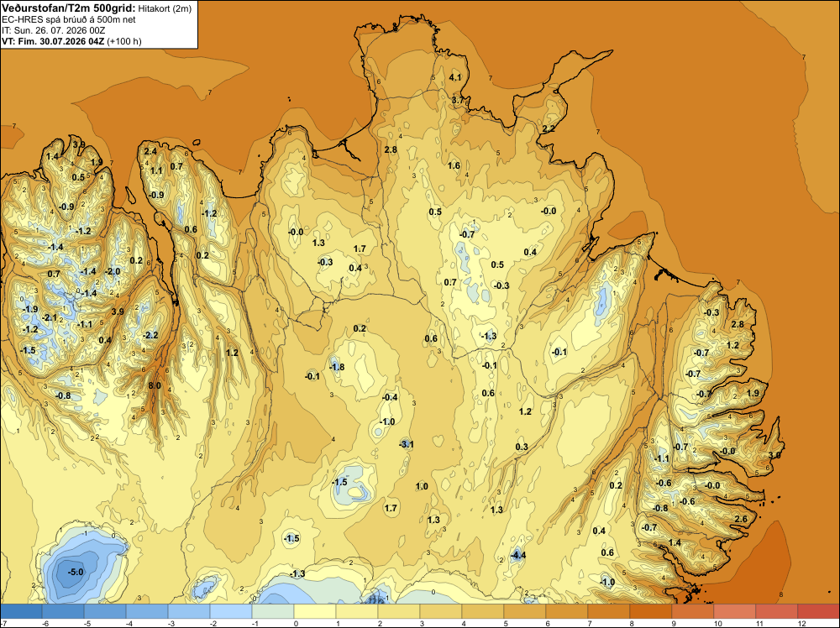
Task: Click the IT: Sun. 26. 07. 2026 00Z line
Action: 53,30
